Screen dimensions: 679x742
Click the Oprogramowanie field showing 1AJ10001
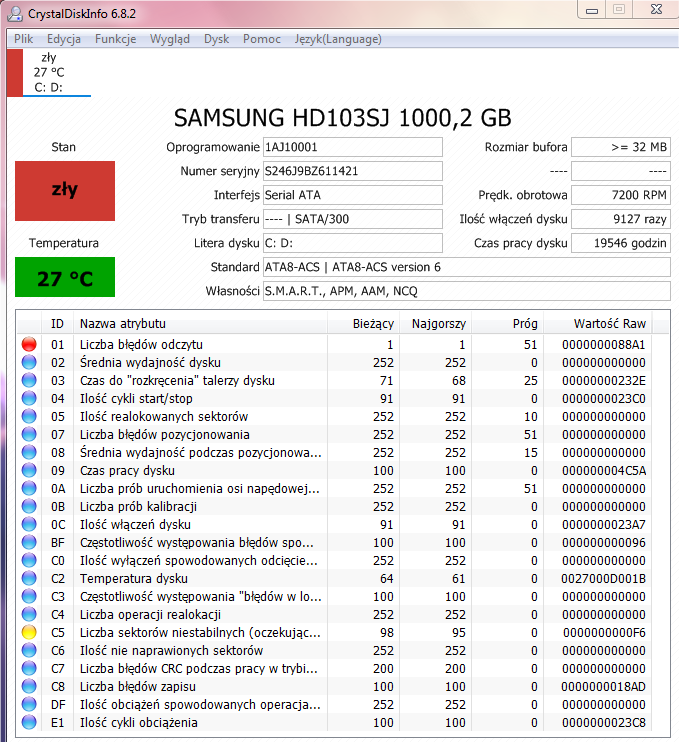click(353, 147)
